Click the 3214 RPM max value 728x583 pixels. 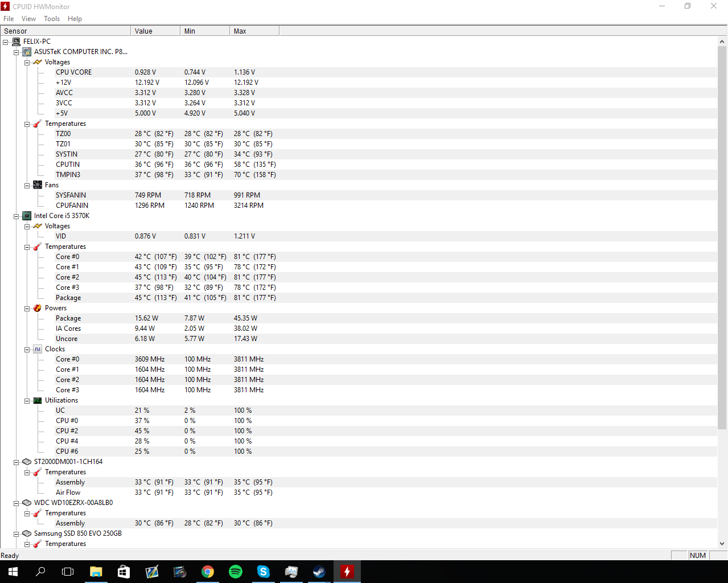click(x=249, y=206)
